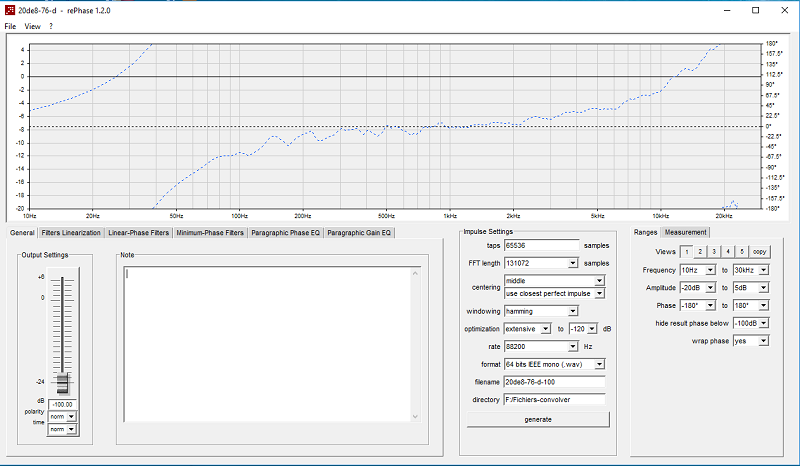Viewport: 800px width, 466px height.
Task: Switch to the Paragraphic Phase EQ tab
Action: pyautogui.click(x=285, y=233)
